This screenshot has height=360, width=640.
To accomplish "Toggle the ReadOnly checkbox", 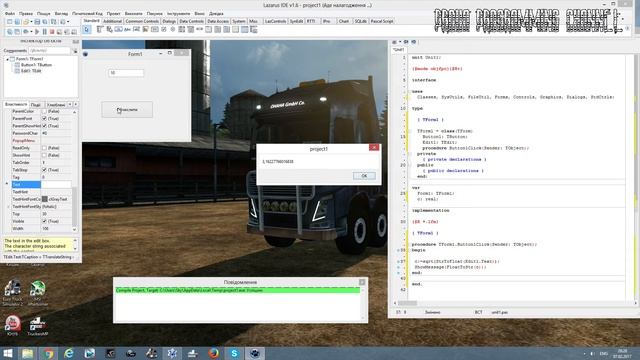I will coord(44,148).
